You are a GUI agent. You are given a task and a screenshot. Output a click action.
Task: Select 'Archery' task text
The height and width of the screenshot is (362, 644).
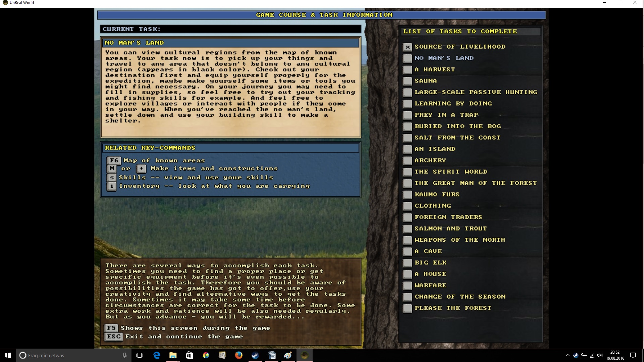[x=430, y=160]
